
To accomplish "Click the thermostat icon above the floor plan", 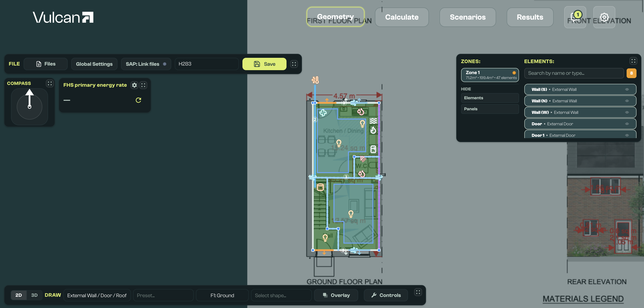I will pyautogui.click(x=315, y=80).
